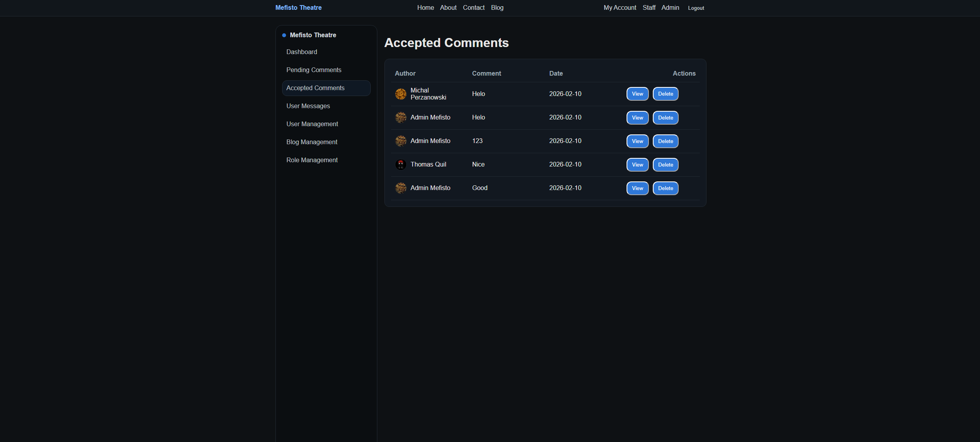Open My Account page

[620, 7]
